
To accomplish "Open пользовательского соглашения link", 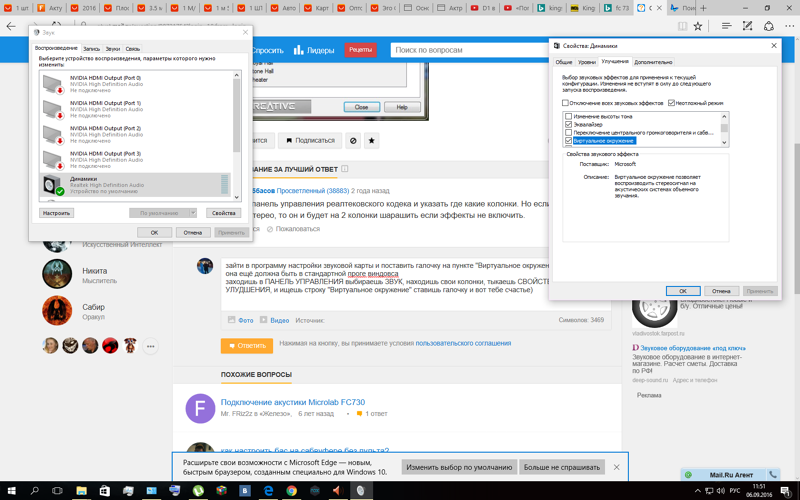I will [x=463, y=343].
